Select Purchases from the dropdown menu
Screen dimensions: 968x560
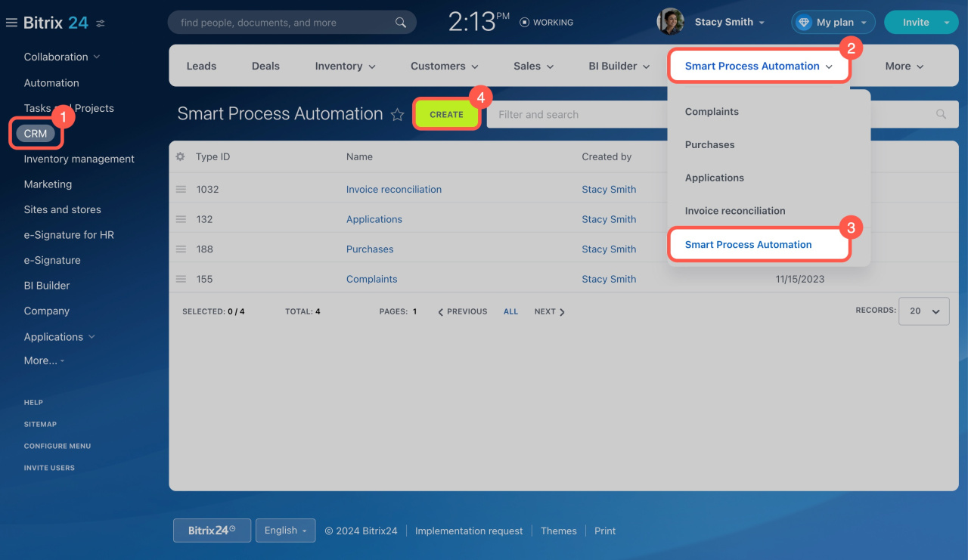pos(709,144)
